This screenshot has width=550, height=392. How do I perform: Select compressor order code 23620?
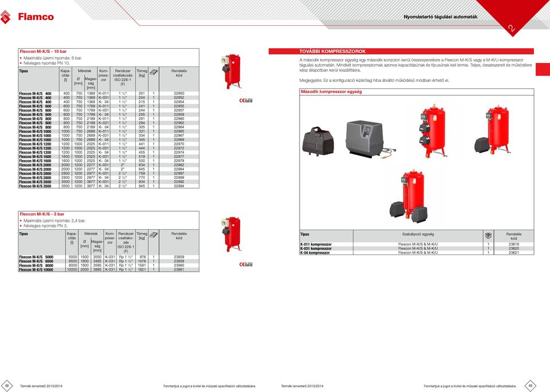(513, 249)
